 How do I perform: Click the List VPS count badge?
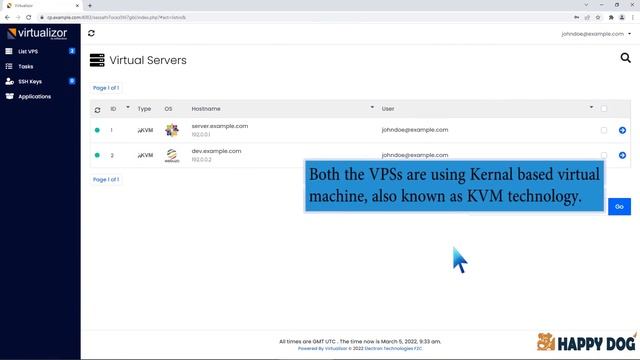point(72,51)
